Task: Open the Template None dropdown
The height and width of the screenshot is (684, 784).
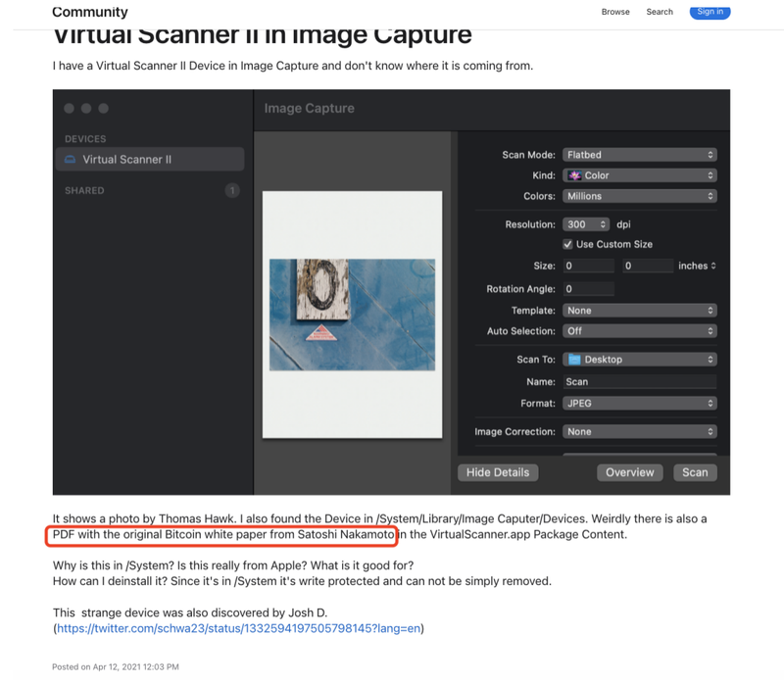Action: 640,311
